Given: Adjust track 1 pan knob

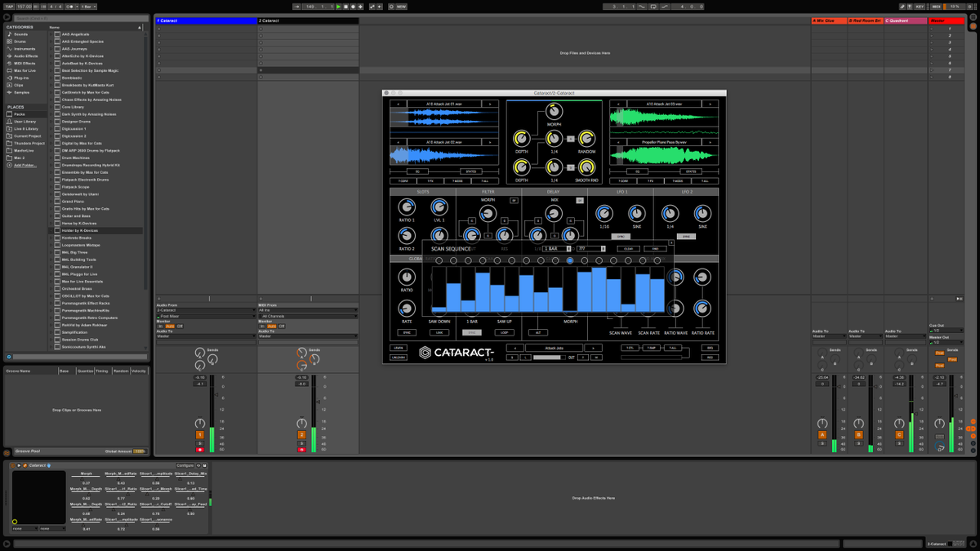Looking at the screenshot, I should 200,423.
